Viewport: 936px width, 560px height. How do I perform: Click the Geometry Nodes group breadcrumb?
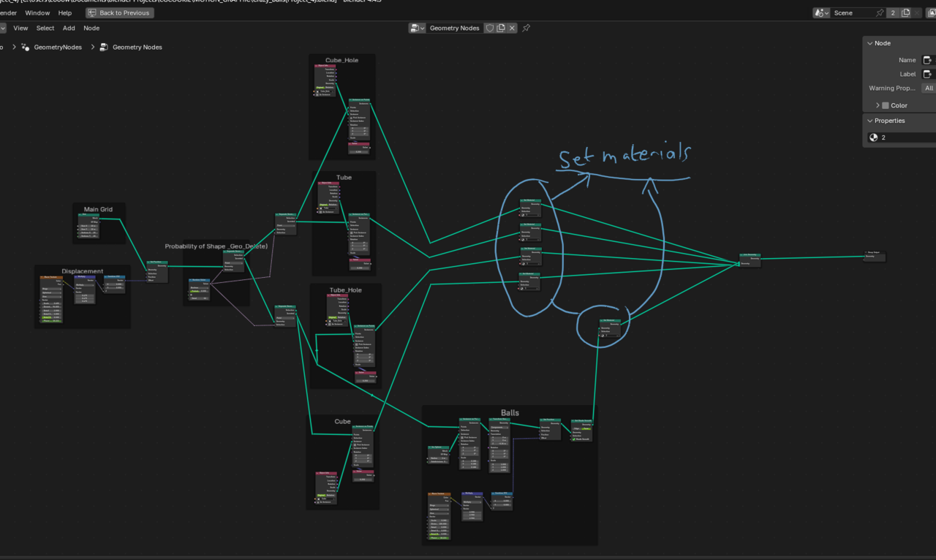pyautogui.click(x=131, y=47)
